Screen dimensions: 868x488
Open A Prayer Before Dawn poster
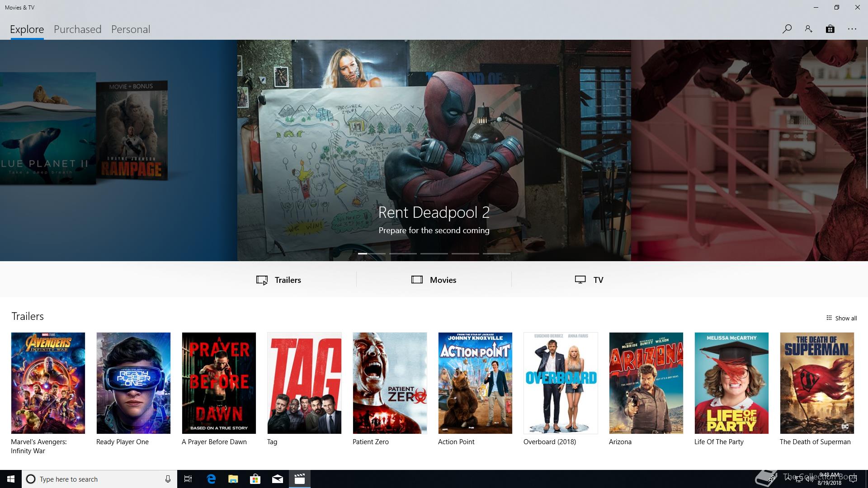click(219, 383)
